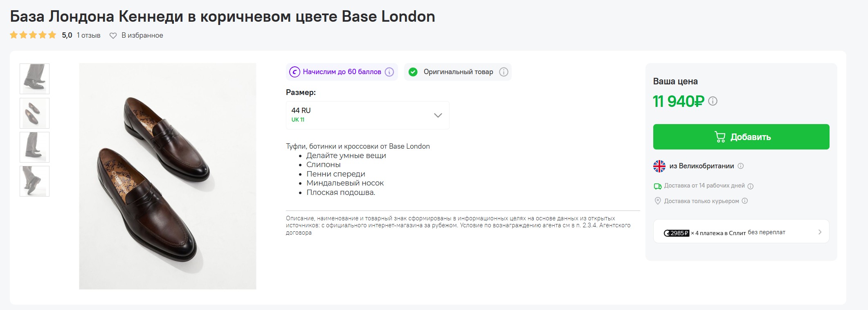Open info icon next to bonus points
This screenshot has height=310, width=868.
point(389,72)
